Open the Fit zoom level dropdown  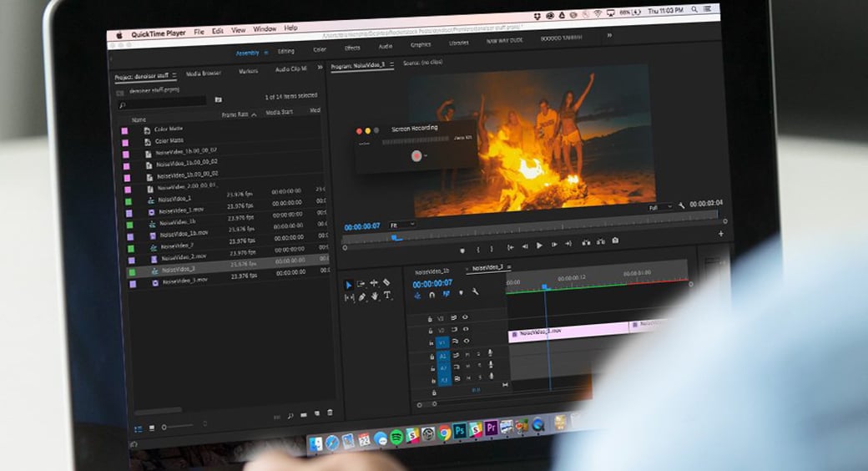(404, 225)
